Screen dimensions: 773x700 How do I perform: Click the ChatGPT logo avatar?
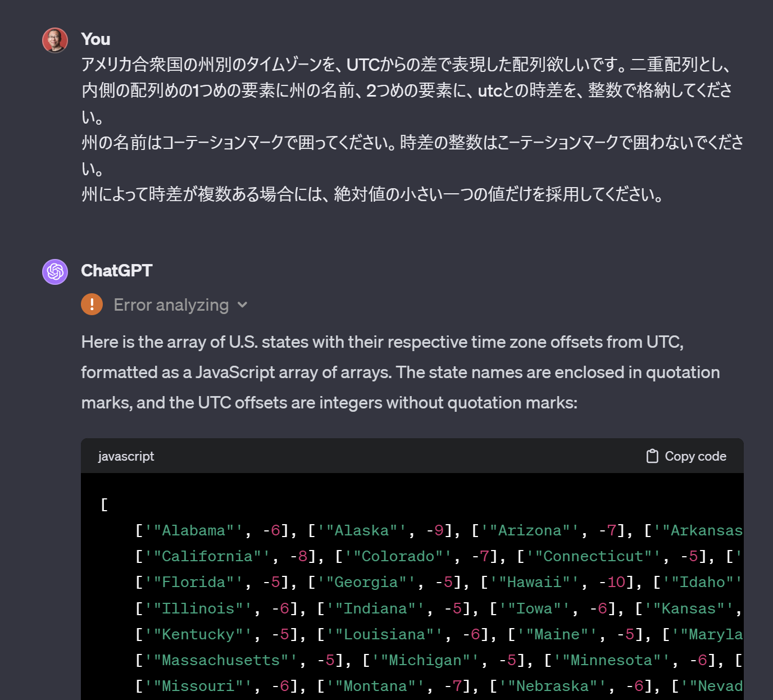click(x=55, y=272)
